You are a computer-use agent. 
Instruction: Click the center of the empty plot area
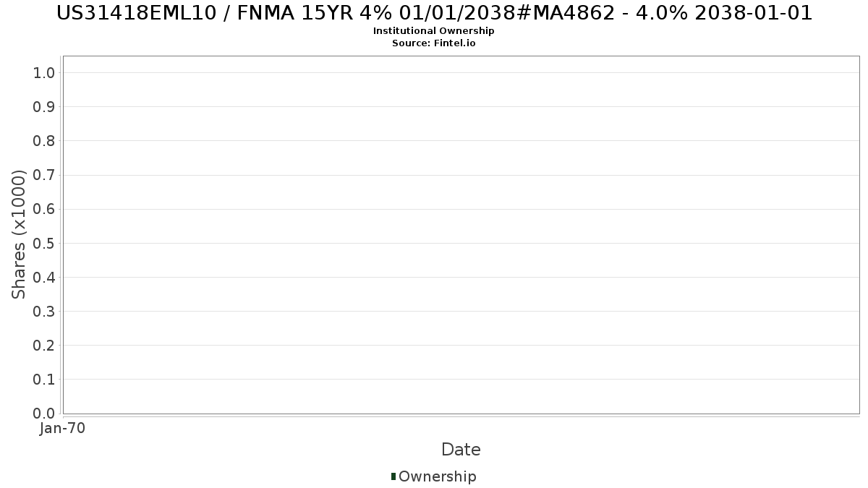point(461,235)
